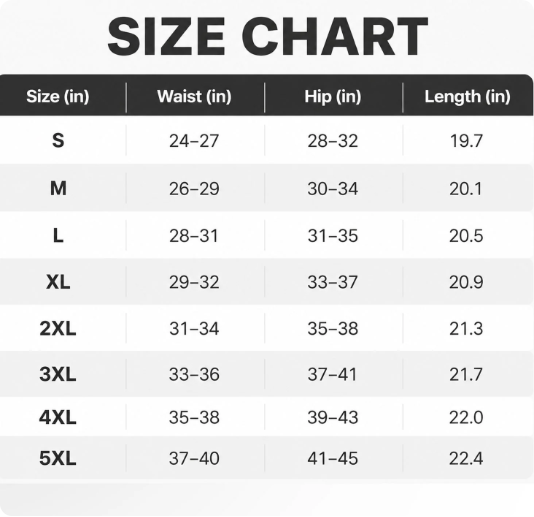
Task: Select the 30–34 hip cell
Action: (333, 189)
